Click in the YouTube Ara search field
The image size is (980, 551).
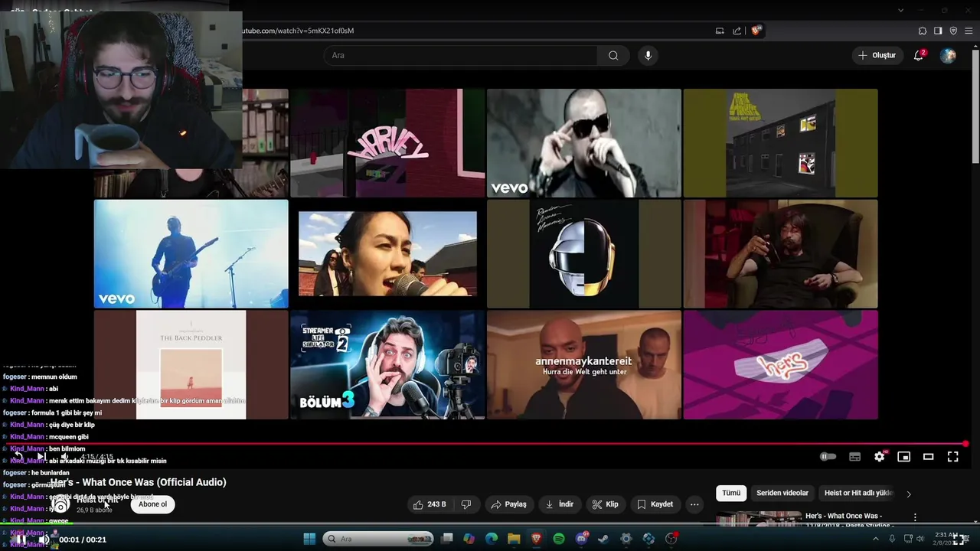coord(460,55)
